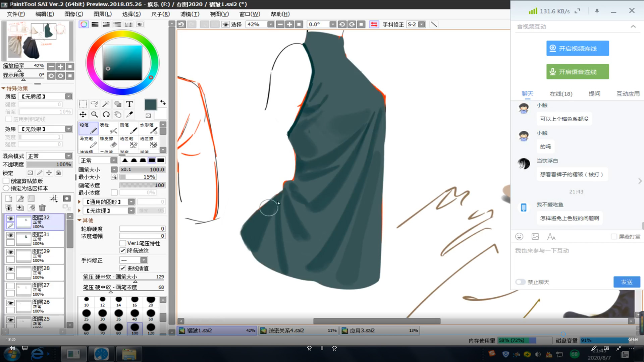Viewport: 644px width, 362px height.
Task: Adjust the 不透明度 opacity slider
Action: 49,165
